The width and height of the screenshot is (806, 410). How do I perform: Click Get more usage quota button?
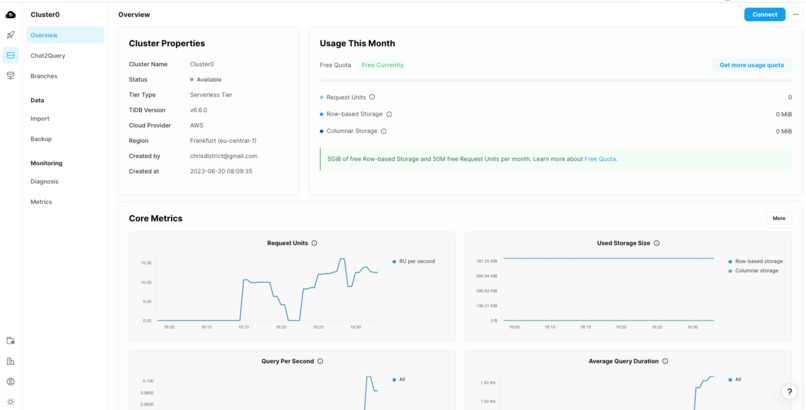coord(752,65)
